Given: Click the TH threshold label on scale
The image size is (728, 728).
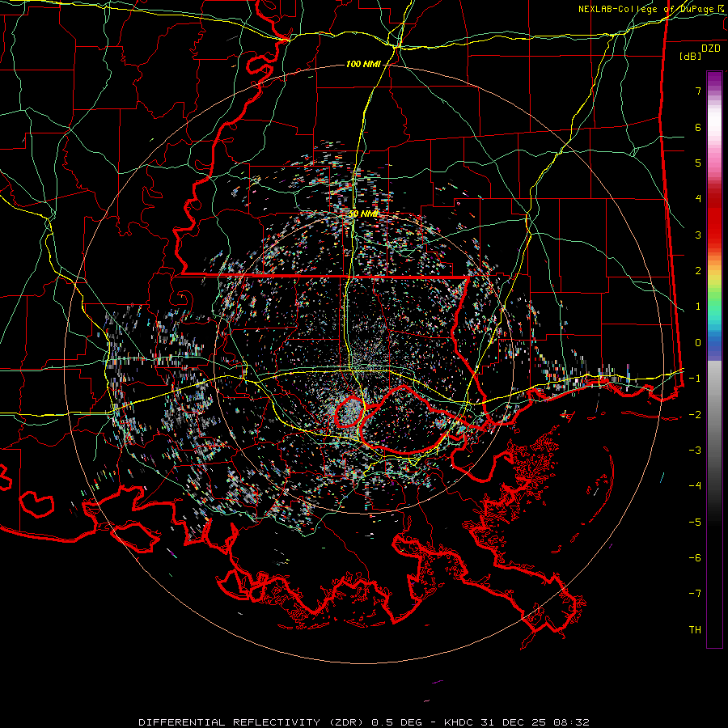Looking at the screenshot, I should click(695, 630).
